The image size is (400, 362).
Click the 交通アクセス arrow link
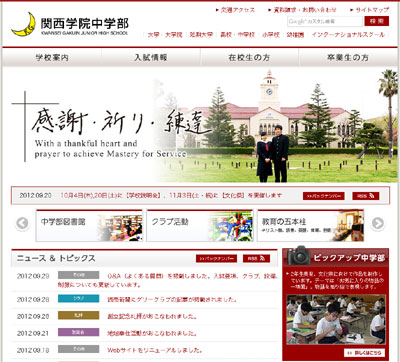(x=235, y=10)
